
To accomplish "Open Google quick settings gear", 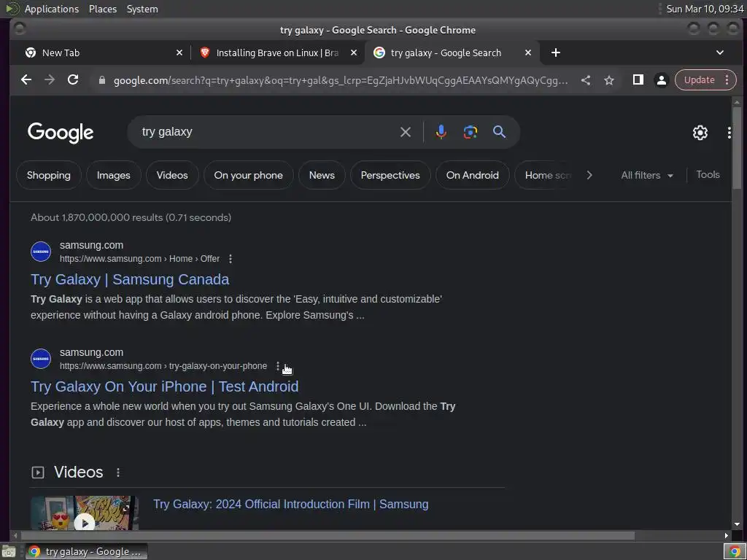I will click(700, 133).
